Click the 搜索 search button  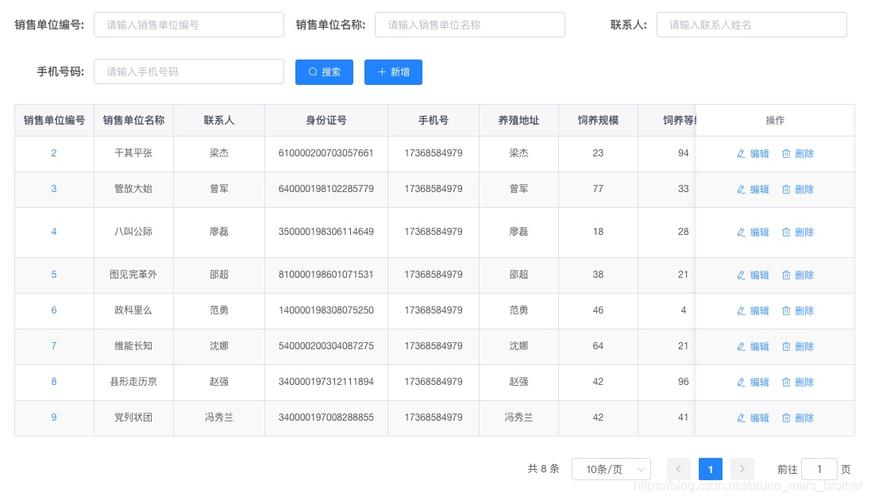324,72
